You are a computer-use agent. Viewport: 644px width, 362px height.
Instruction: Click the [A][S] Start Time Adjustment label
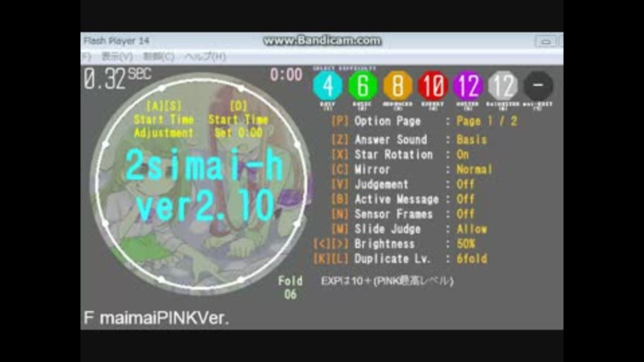[x=164, y=119]
